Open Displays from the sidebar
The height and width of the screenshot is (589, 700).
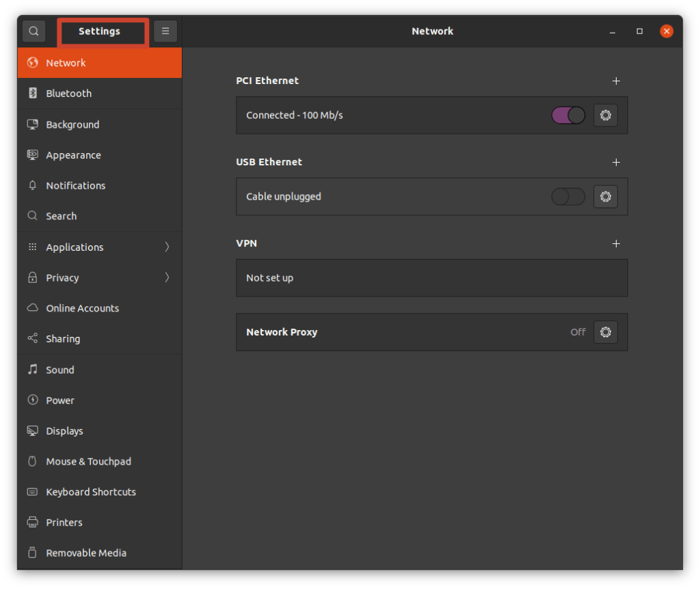point(64,430)
